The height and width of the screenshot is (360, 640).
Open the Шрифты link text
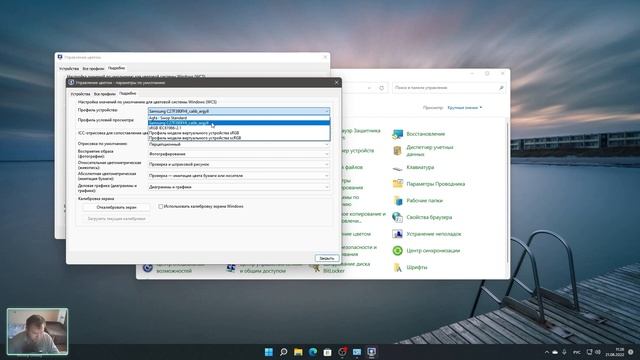click(x=417, y=267)
